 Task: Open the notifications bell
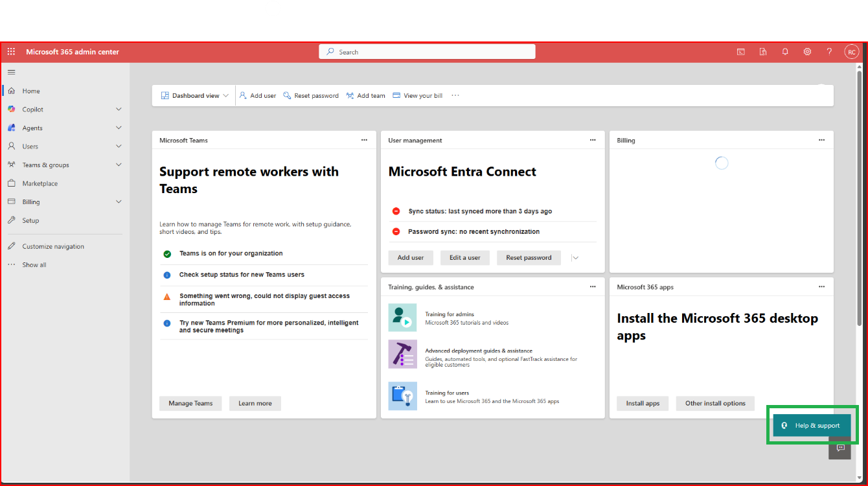(785, 52)
